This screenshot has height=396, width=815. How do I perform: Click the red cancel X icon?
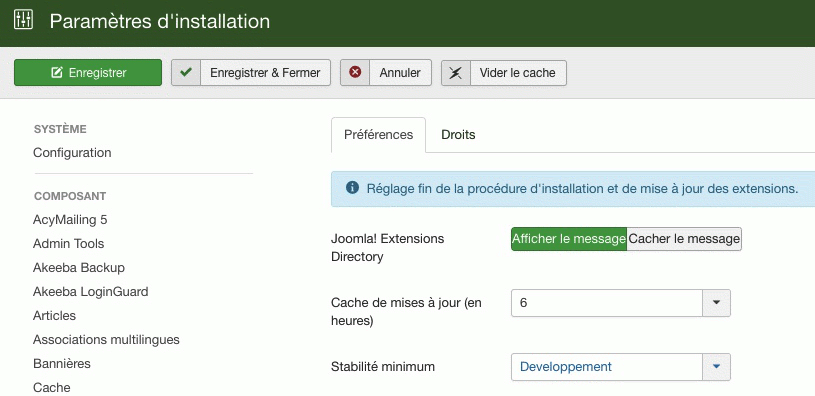355,72
